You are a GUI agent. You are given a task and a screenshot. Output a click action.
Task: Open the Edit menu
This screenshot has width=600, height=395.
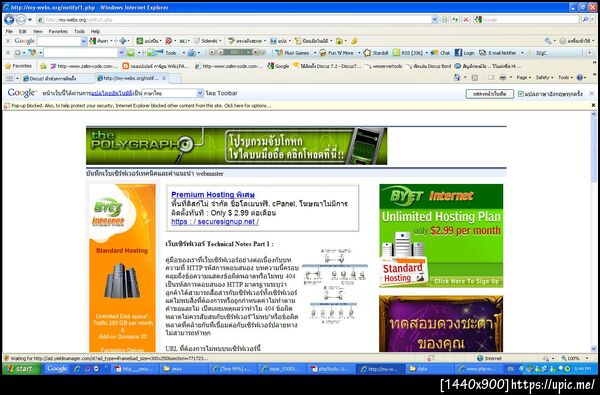pos(23,31)
